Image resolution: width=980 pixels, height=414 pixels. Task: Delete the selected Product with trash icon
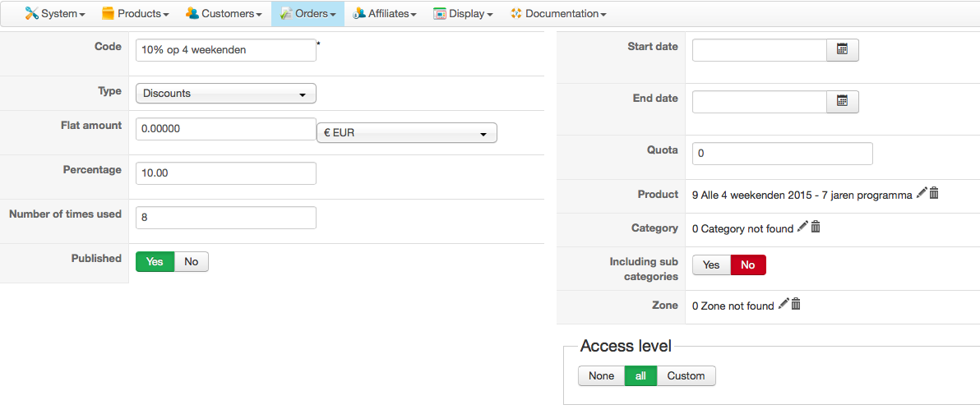pos(934,193)
